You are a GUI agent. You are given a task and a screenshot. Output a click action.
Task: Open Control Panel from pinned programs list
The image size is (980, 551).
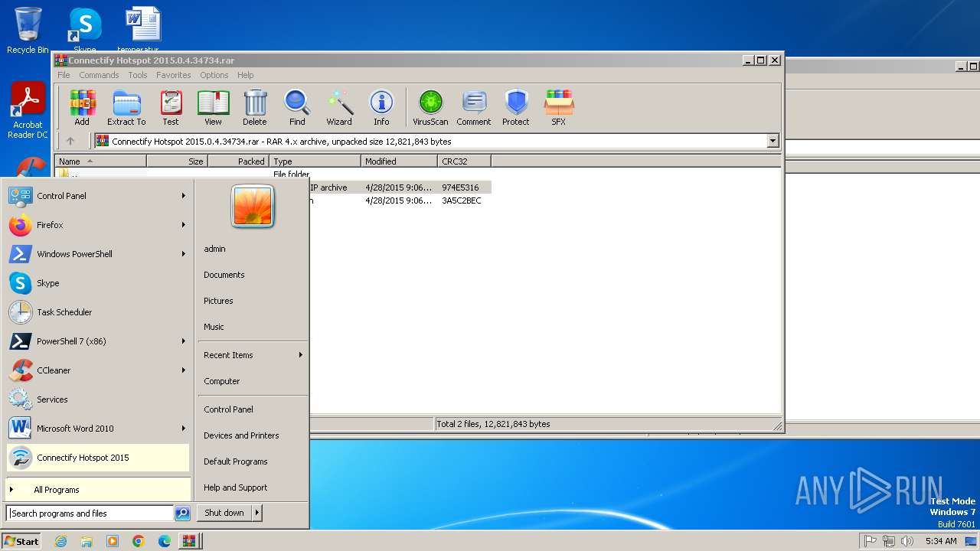(x=97, y=196)
